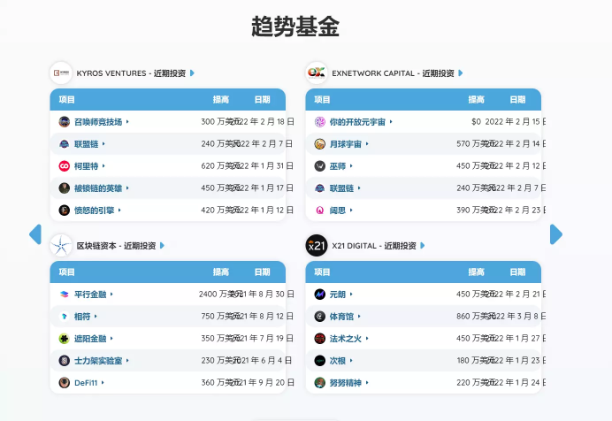612x421 pixels.
Task: Click the 趋势基金 page heading
Action: tap(295, 27)
